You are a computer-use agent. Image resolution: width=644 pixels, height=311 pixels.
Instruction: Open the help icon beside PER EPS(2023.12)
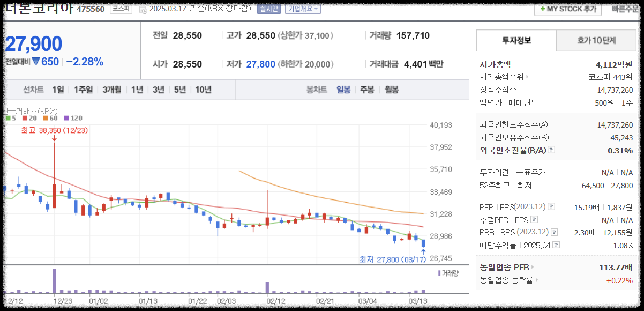point(551,207)
